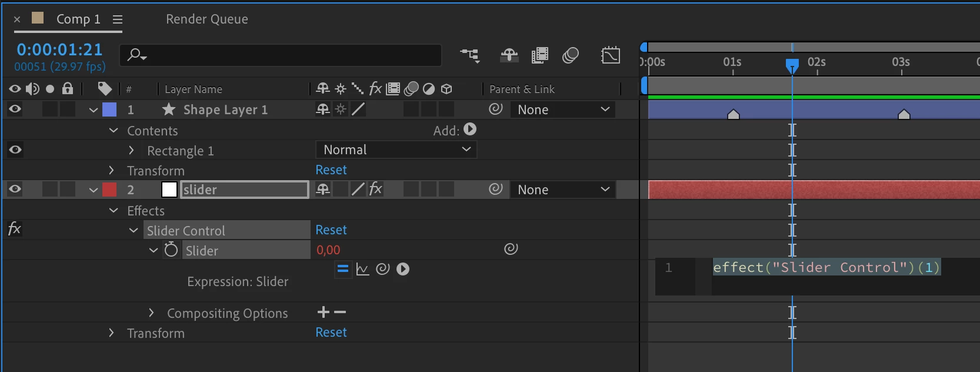Toggle visibility of Rectangle 1
This screenshot has height=372, width=980.
pyautogui.click(x=15, y=150)
